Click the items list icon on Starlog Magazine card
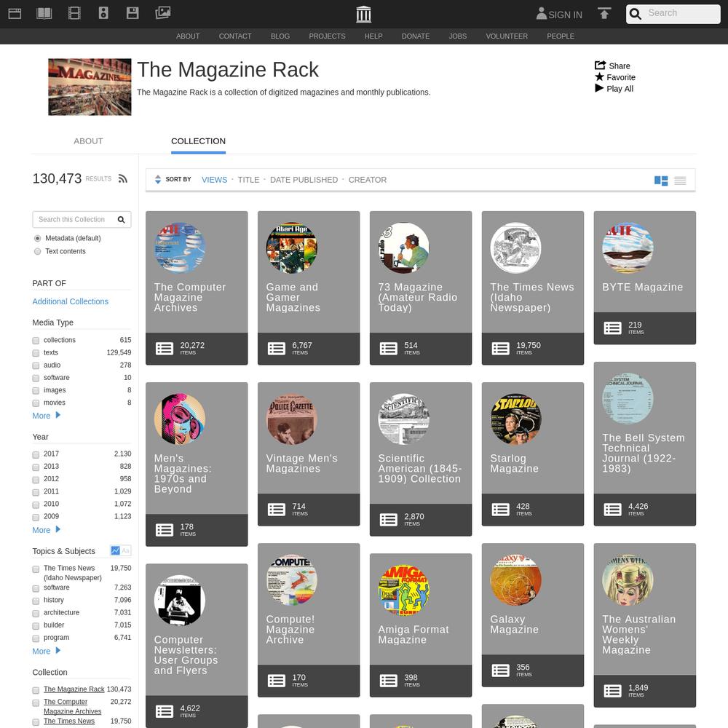 (501, 510)
